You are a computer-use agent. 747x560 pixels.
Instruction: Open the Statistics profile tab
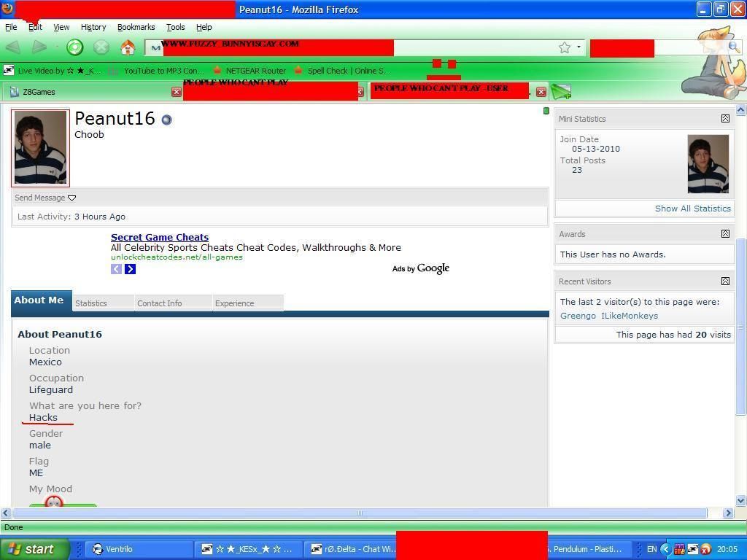(x=91, y=303)
